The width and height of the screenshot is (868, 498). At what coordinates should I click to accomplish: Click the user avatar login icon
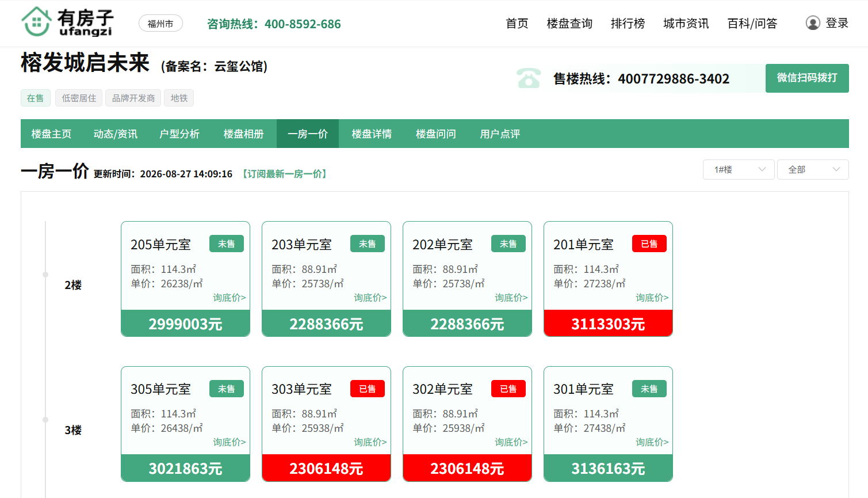(x=813, y=23)
